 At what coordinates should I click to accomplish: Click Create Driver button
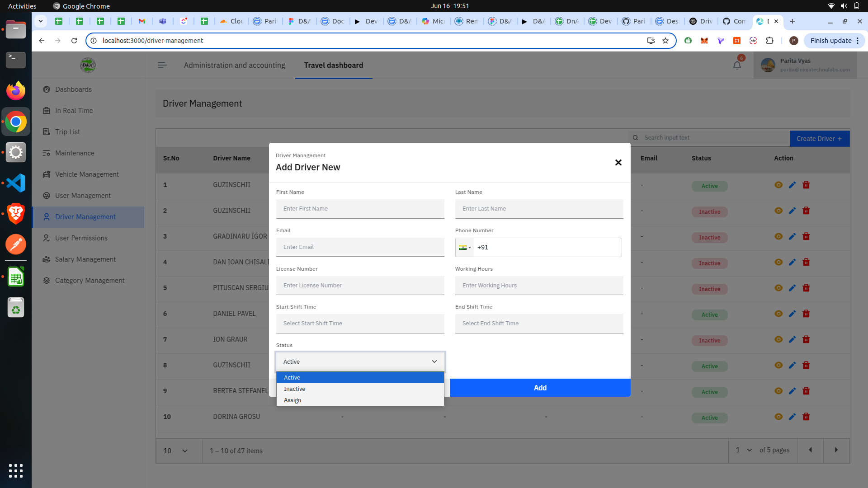pyautogui.click(x=819, y=139)
